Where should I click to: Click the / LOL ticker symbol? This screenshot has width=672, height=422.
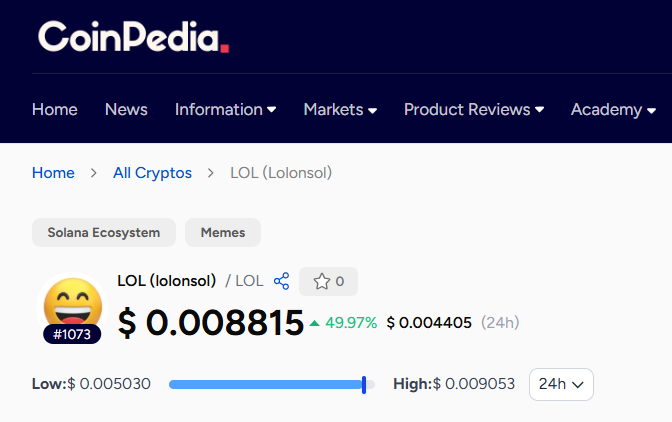click(x=244, y=281)
